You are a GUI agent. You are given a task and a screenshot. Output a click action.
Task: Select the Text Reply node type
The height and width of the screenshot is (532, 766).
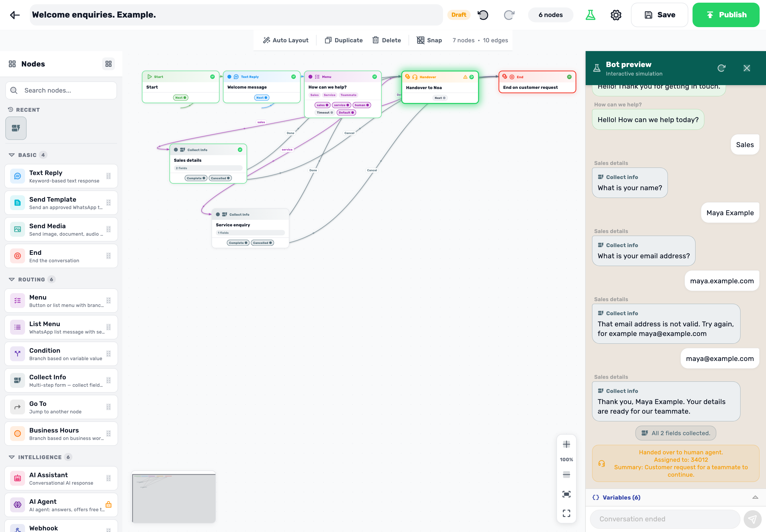(x=61, y=176)
